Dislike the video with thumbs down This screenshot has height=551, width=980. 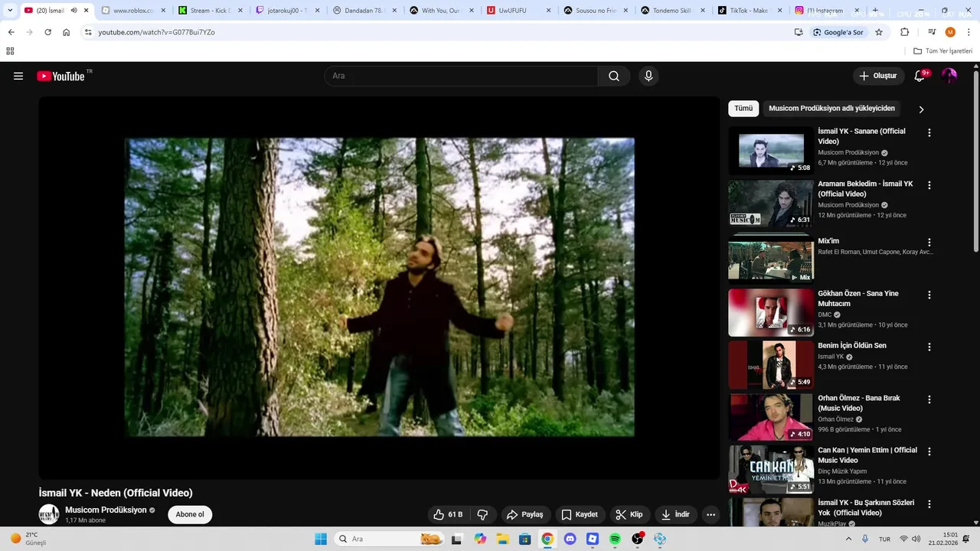point(482,514)
